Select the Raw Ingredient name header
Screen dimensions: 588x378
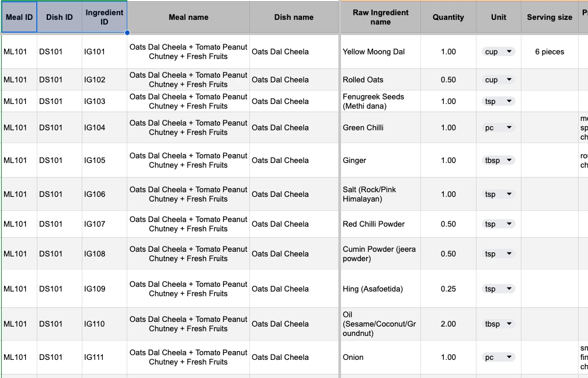tap(381, 17)
